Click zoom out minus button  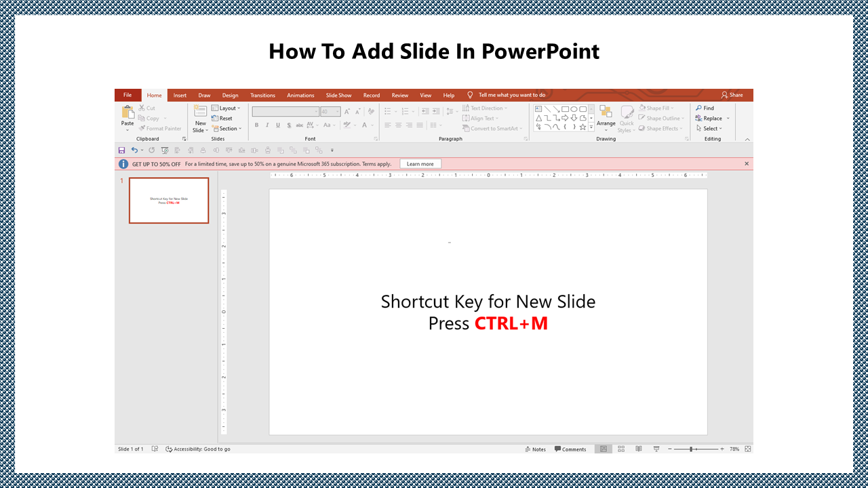(670, 449)
